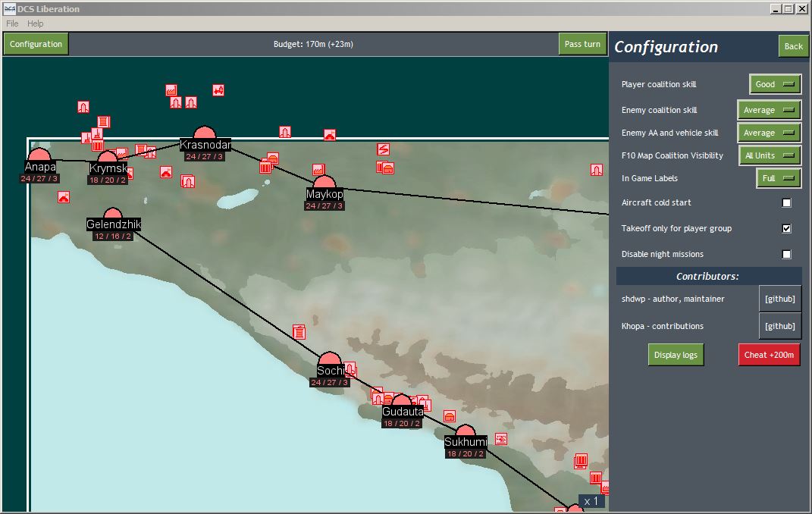Click the barred building icon between Krasnodar and Maykop
The width and height of the screenshot is (812, 514).
point(265,167)
